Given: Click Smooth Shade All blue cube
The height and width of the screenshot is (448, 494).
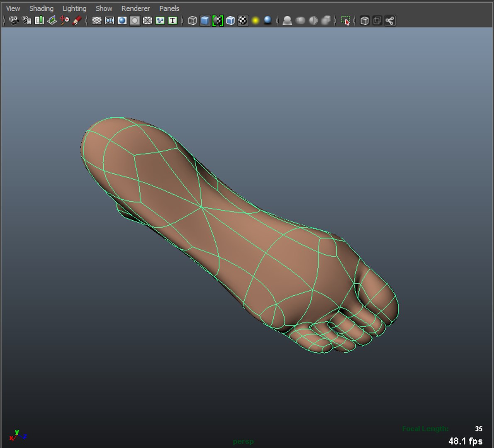Looking at the screenshot, I should pyautogui.click(x=205, y=21).
